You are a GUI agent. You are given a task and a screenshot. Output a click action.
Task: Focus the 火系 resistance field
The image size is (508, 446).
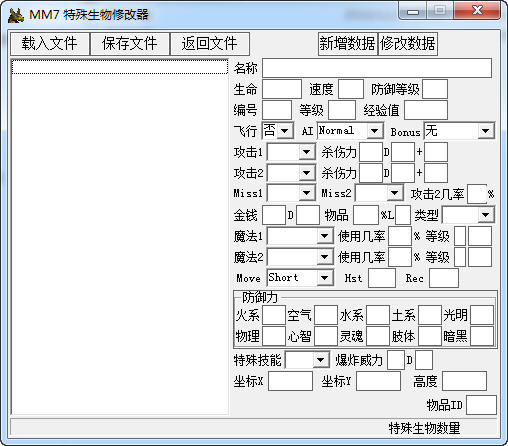(x=274, y=315)
